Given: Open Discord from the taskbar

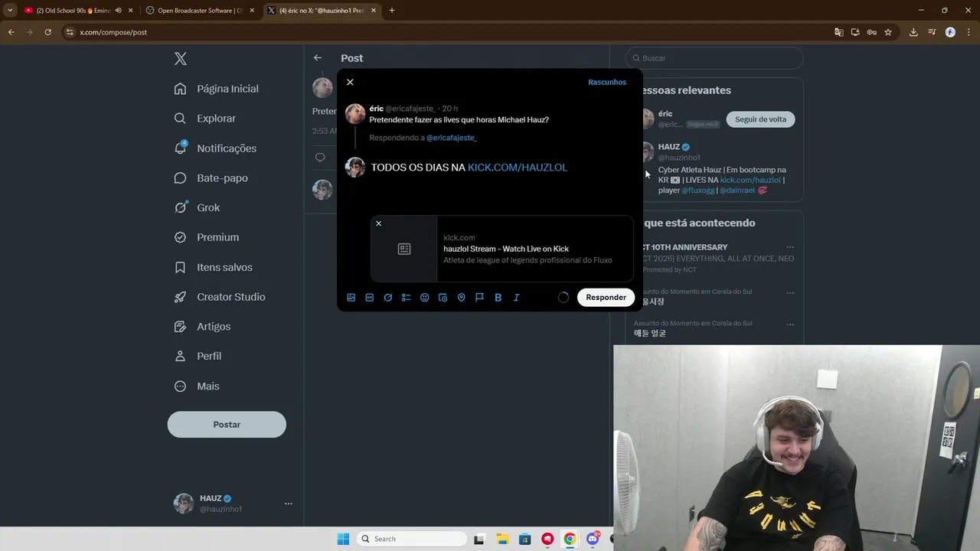Looking at the screenshot, I should click(x=593, y=539).
